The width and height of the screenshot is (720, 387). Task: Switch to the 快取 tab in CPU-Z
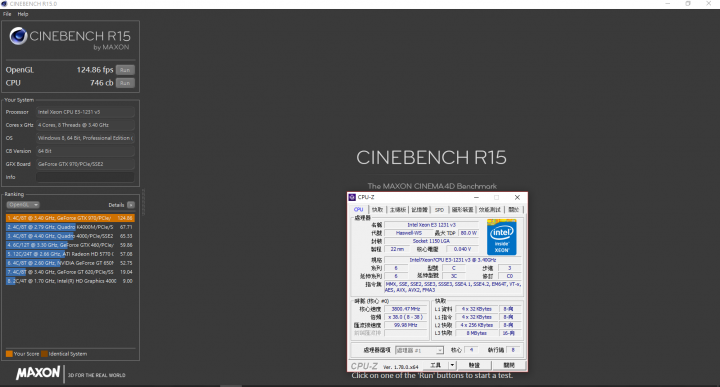pos(377,209)
